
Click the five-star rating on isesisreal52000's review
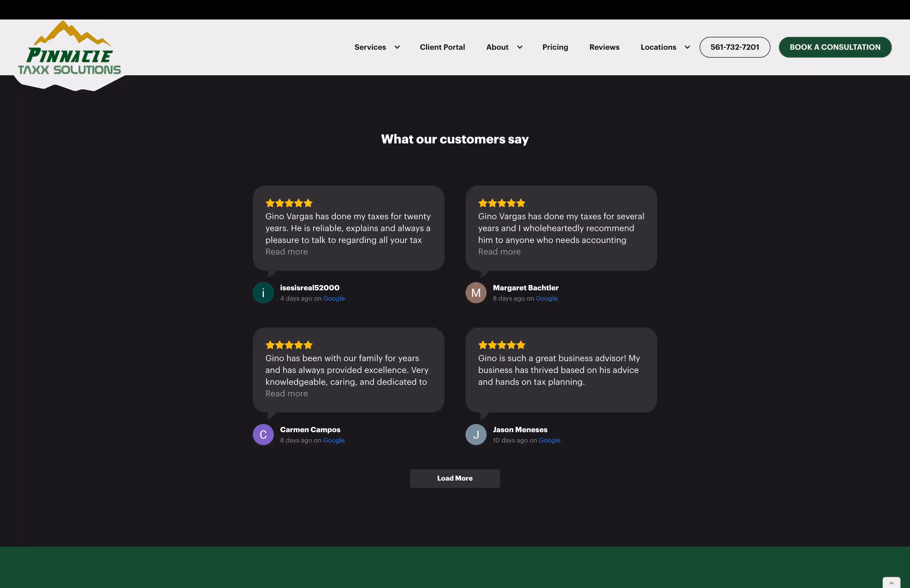click(289, 203)
